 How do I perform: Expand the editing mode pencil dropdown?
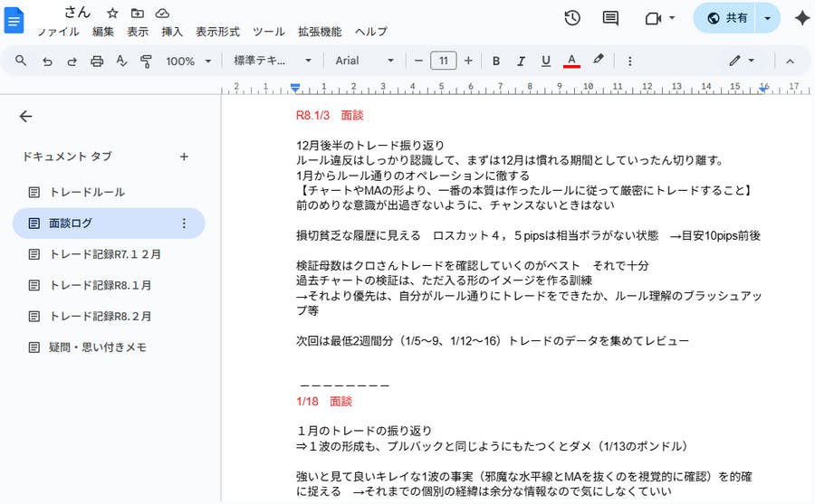743,61
